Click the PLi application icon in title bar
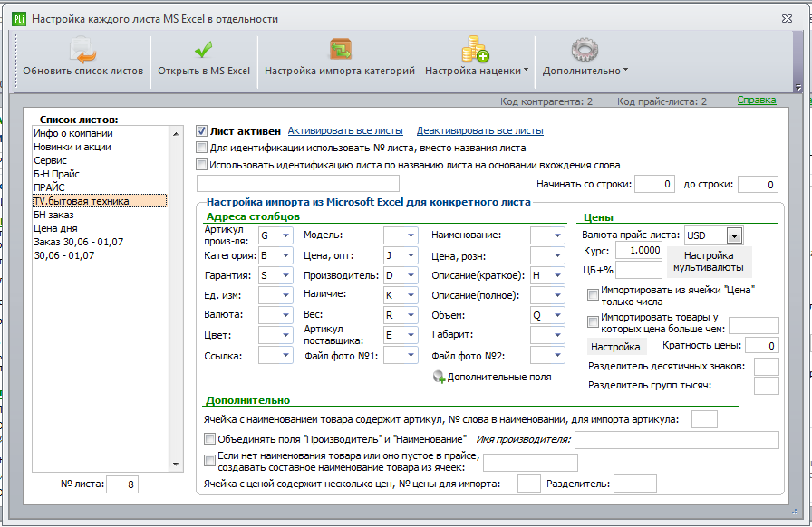Image resolution: width=812 pixels, height=527 pixels. click(19, 19)
